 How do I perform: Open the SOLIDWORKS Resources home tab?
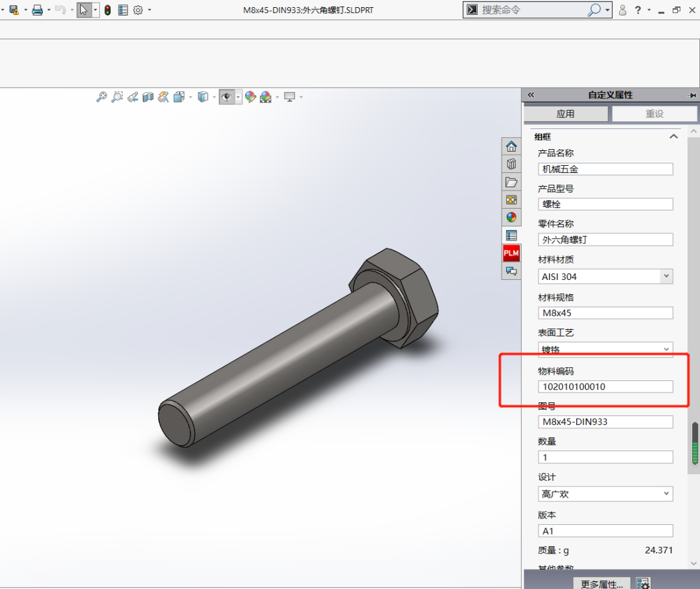click(x=511, y=146)
